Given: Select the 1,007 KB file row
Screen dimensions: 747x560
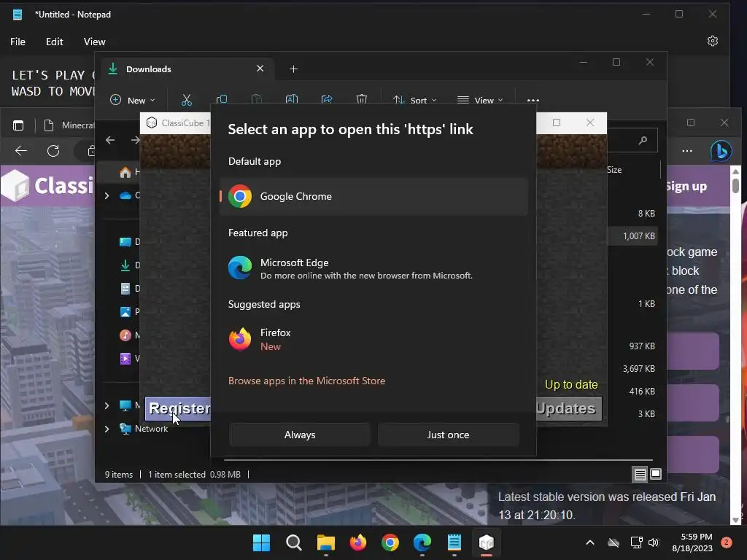Looking at the screenshot, I should point(632,236).
